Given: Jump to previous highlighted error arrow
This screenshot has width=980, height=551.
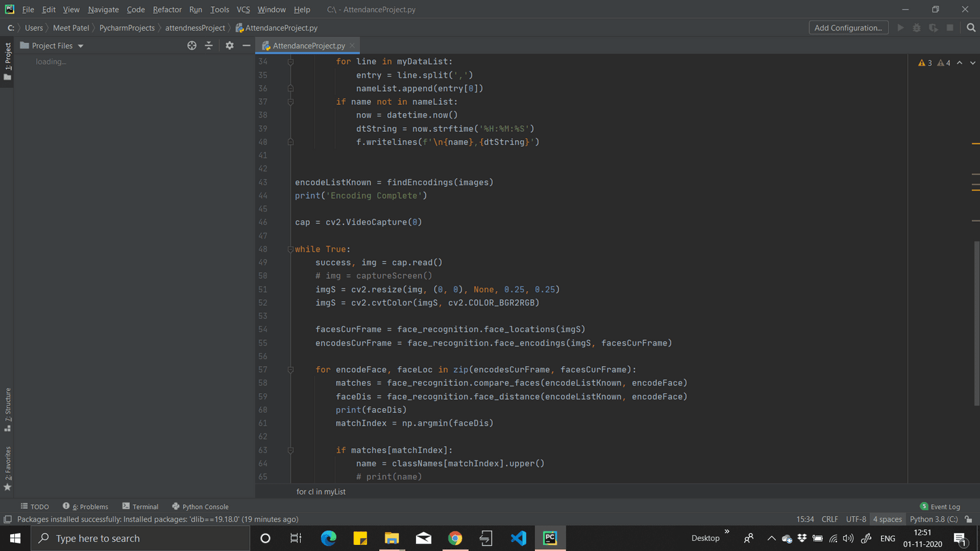Looking at the screenshot, I should (960, 63).
